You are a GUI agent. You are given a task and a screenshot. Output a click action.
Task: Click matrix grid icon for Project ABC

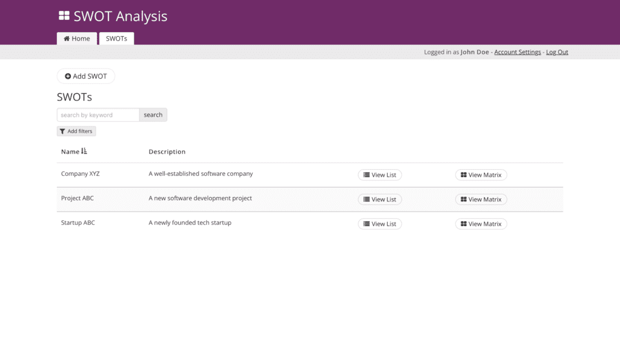pyautogui.click(x=463, y=200)
